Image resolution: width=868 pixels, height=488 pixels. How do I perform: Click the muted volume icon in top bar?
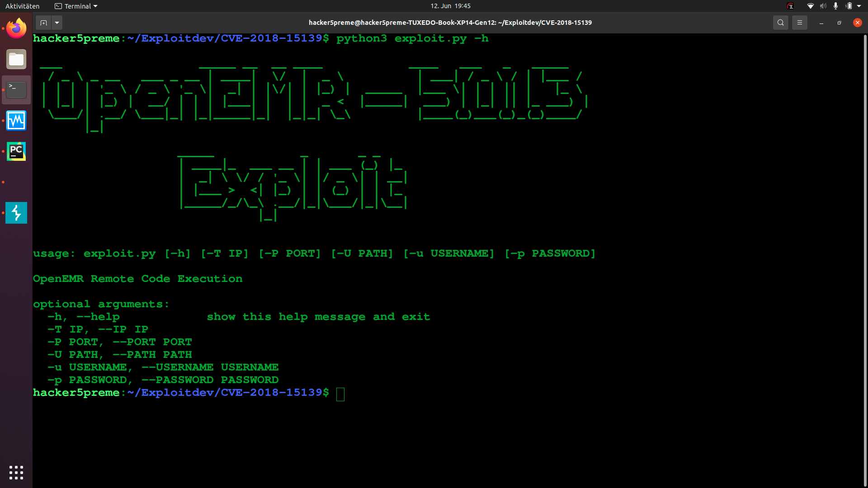pos(823,6)
